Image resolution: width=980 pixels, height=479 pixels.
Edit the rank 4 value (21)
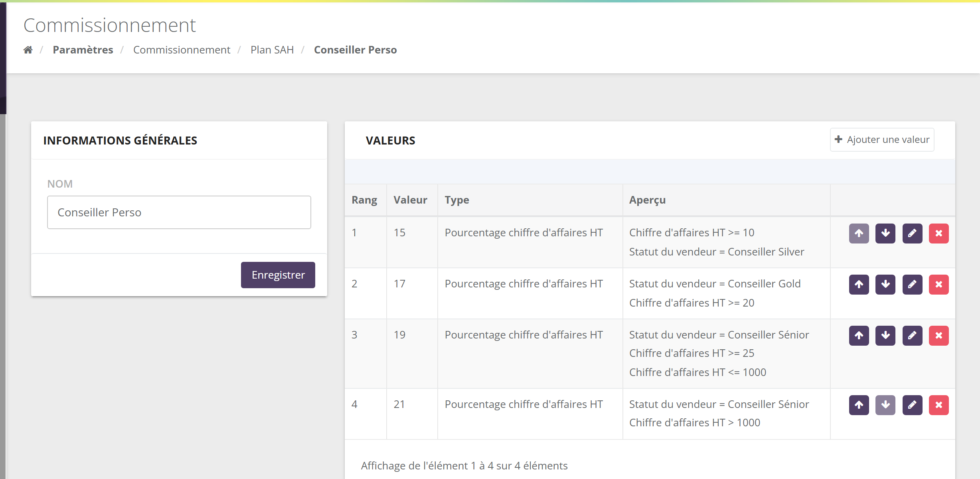point(912,405)
